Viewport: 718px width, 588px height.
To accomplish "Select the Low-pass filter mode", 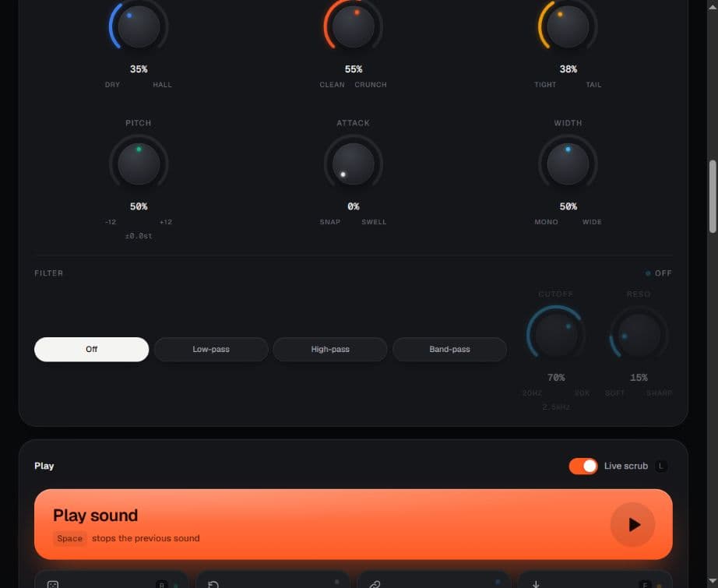I will click(211, 350).
